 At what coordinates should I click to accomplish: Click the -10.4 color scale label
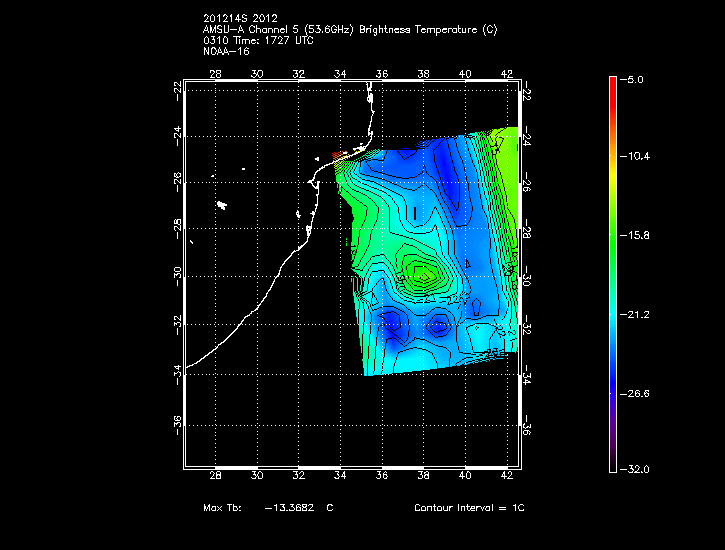[x=638, y=157]
